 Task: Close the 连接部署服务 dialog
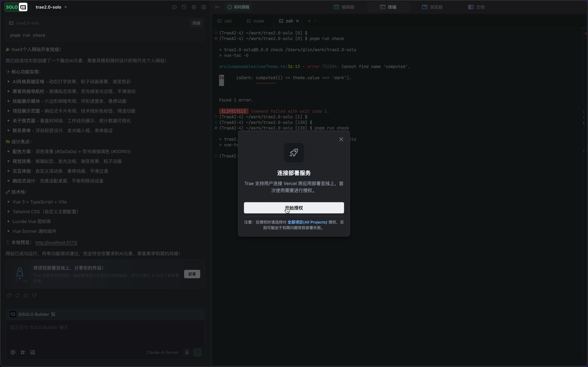coord(341,139)
